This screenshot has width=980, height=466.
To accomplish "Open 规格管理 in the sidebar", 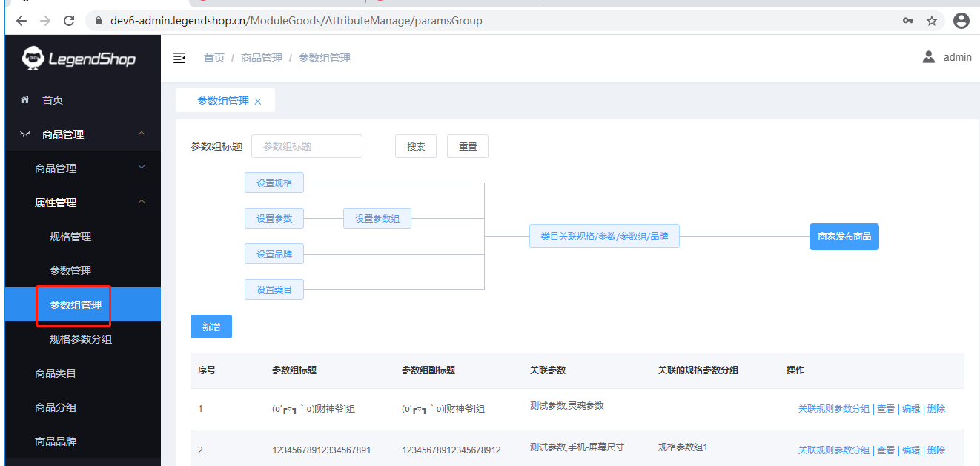I will coord(70,237).
